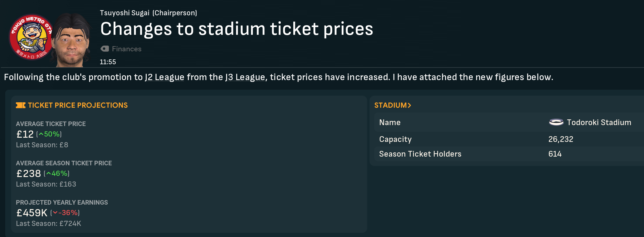Click the Finances category tag icon
Viewport: 644px width, 237px height.
pyautogui.click(x=105, y=49)
